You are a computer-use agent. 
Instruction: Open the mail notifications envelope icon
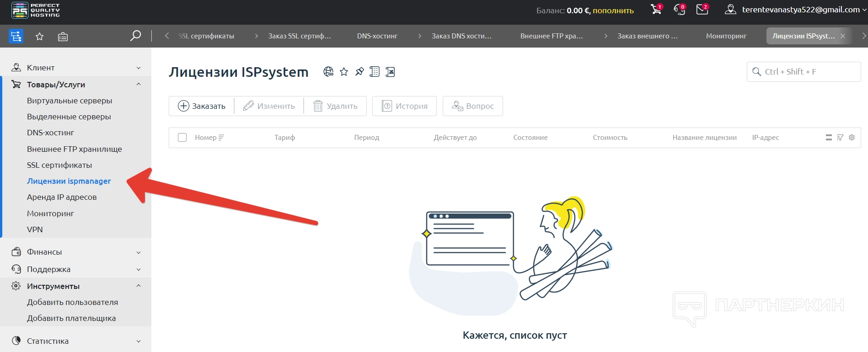click(x=702, y=9)
